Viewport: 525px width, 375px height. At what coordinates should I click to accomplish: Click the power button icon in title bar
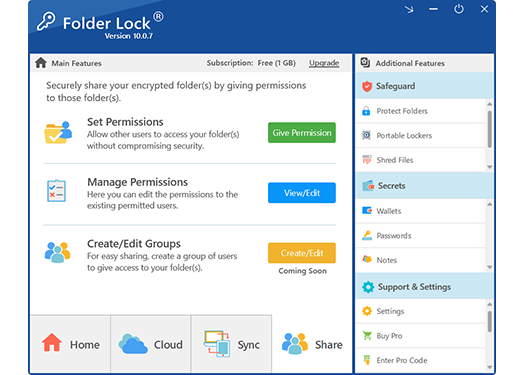pyautogui.click(x=459, y=9)
